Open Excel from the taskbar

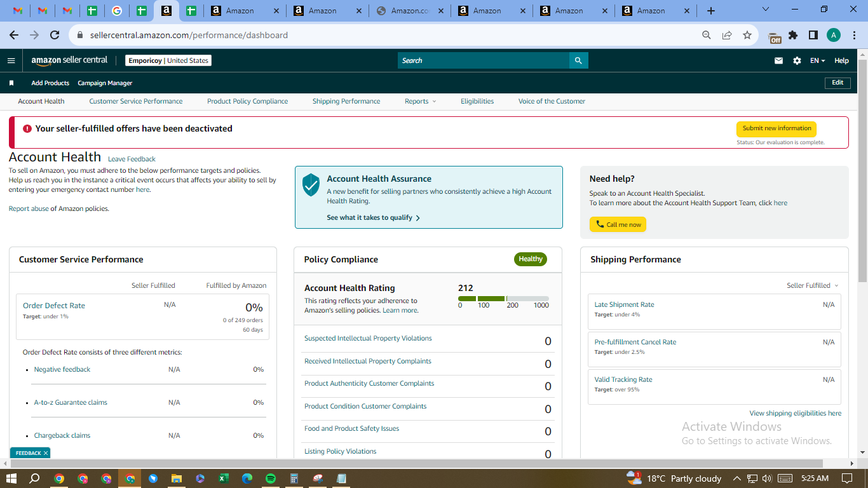click(x=223, y=478)
